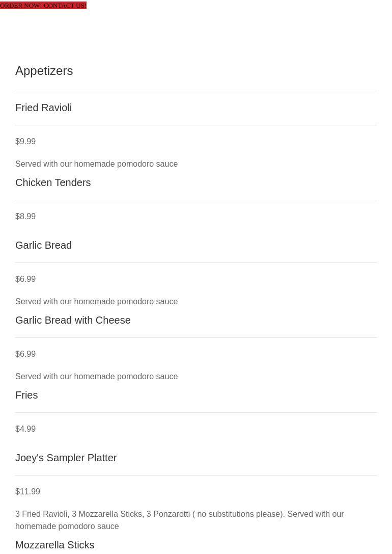Click the pomodoro description under Garlic Bread
This screenshot has height=554, width=392.
tap(96, 301)
